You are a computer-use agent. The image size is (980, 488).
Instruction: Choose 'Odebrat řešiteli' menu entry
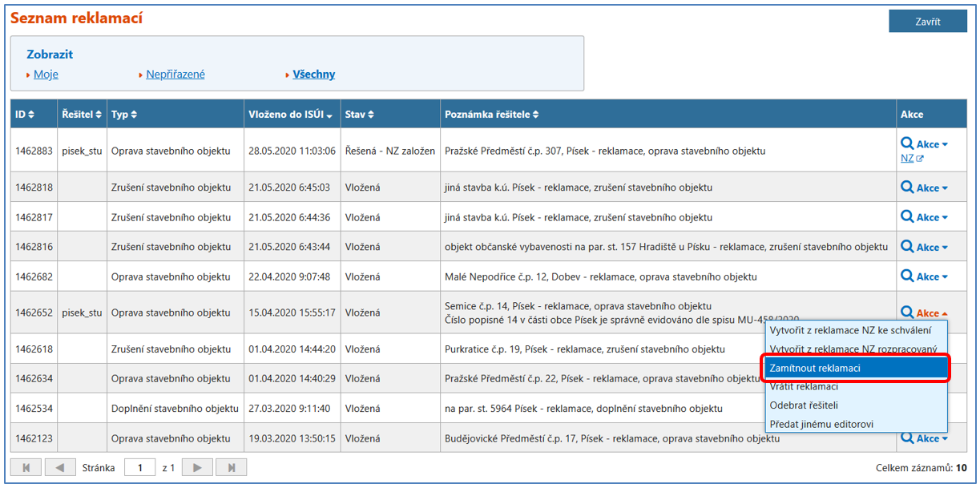click(x=804, y=405)
